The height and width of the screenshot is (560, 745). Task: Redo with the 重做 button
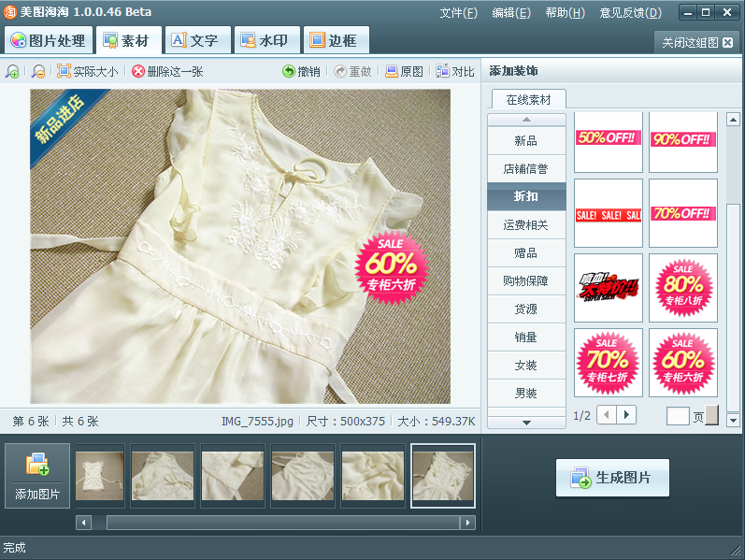point(352,71)
